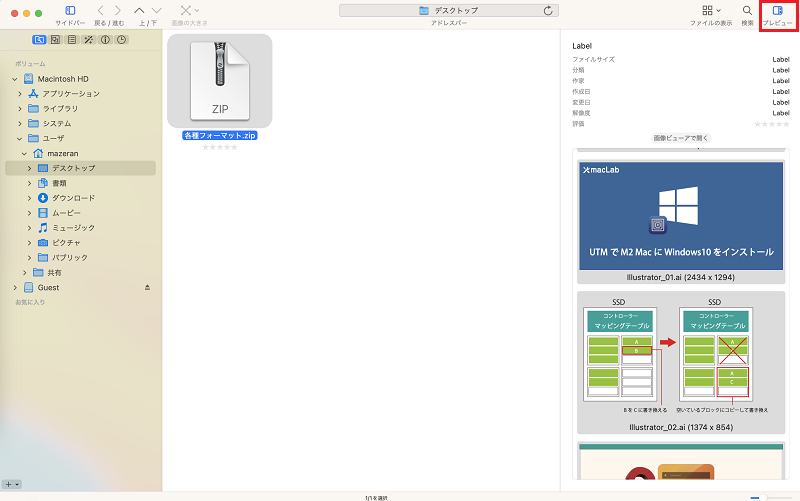Open search with the magnifier icon
Viewport: 800px width, 501px height.
coord(747,11)
